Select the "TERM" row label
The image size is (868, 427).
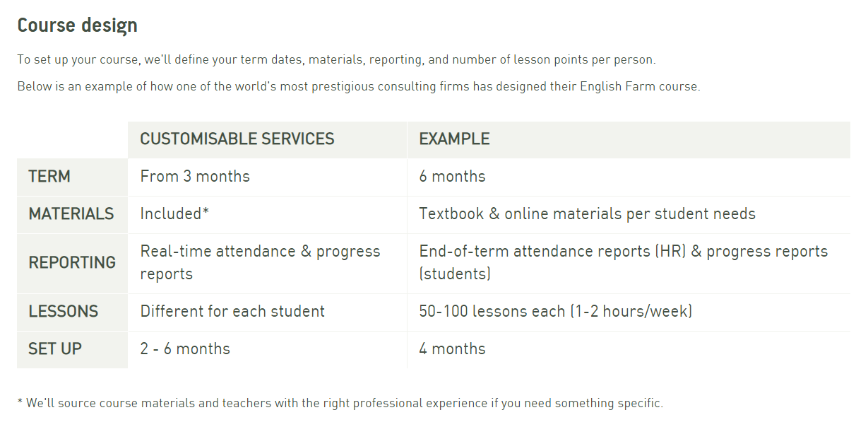pyautogui.click(x=49, y=177)
